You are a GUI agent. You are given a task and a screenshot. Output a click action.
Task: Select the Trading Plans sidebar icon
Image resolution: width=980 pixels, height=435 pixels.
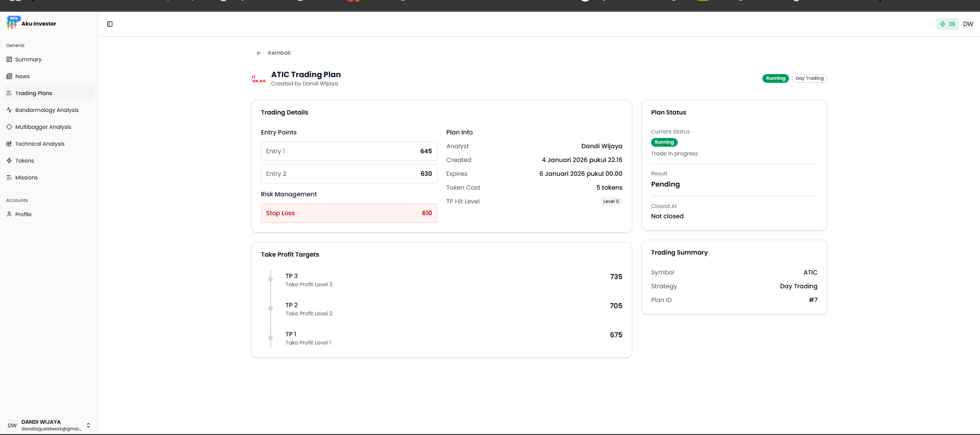click(9, 93)
